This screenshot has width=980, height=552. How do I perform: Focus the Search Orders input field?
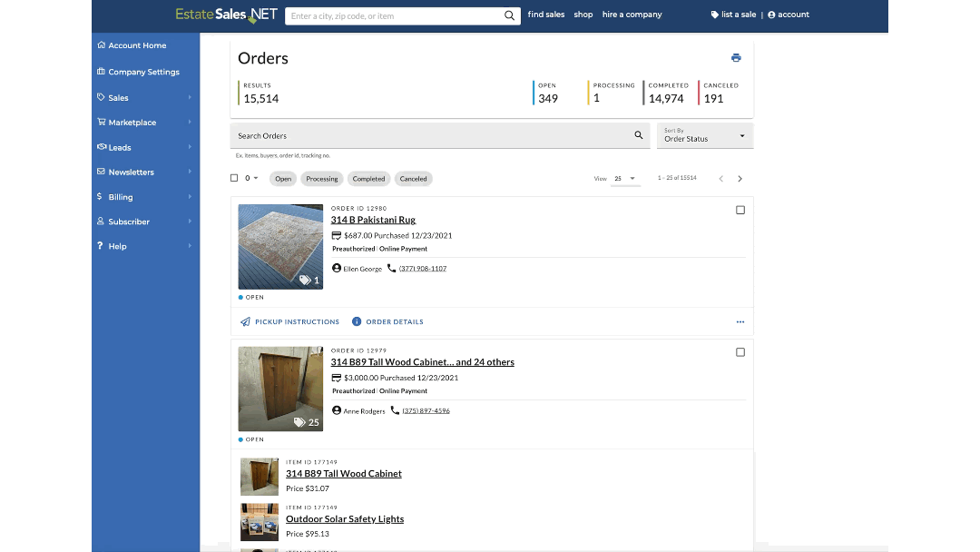tap(440, 135)
